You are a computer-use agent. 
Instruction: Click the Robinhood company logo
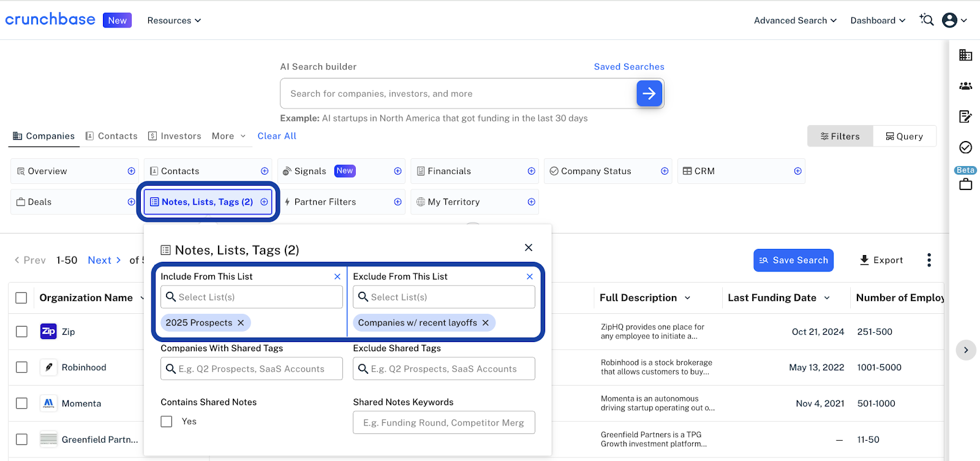(48, 367)
